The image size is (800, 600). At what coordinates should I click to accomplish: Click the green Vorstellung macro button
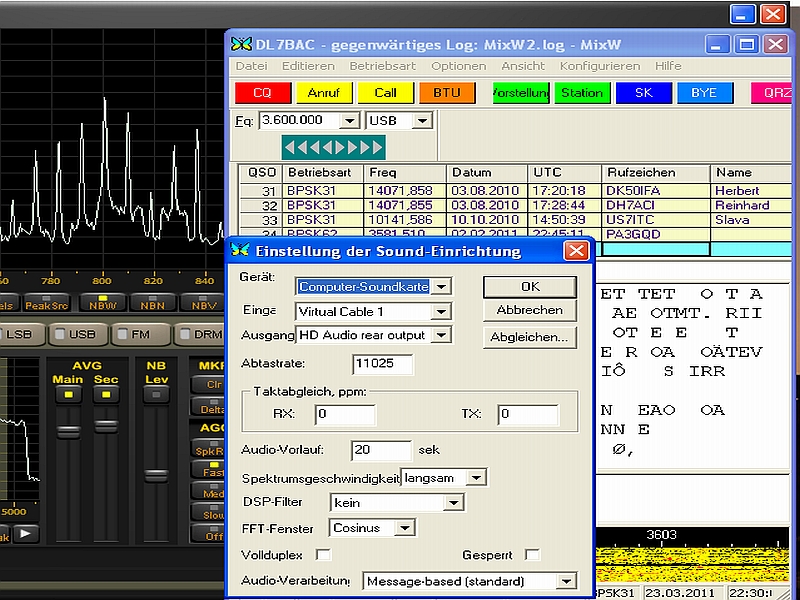tap(521, 93)
